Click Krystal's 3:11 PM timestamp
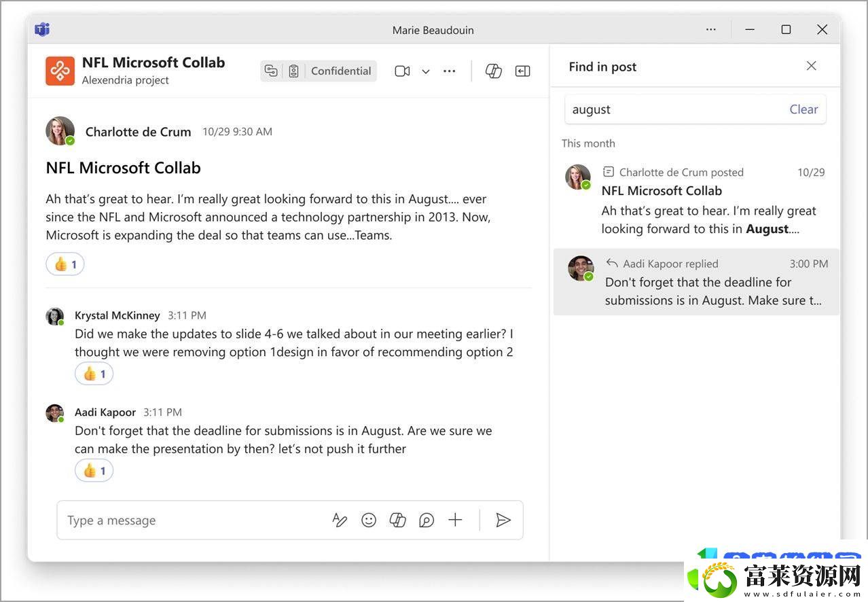This screenshot has height=602, width=868. 187,315
